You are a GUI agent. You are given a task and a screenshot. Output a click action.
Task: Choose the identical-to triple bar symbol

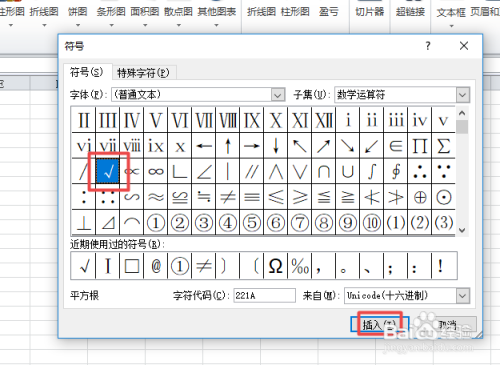[x=252, y=197]
